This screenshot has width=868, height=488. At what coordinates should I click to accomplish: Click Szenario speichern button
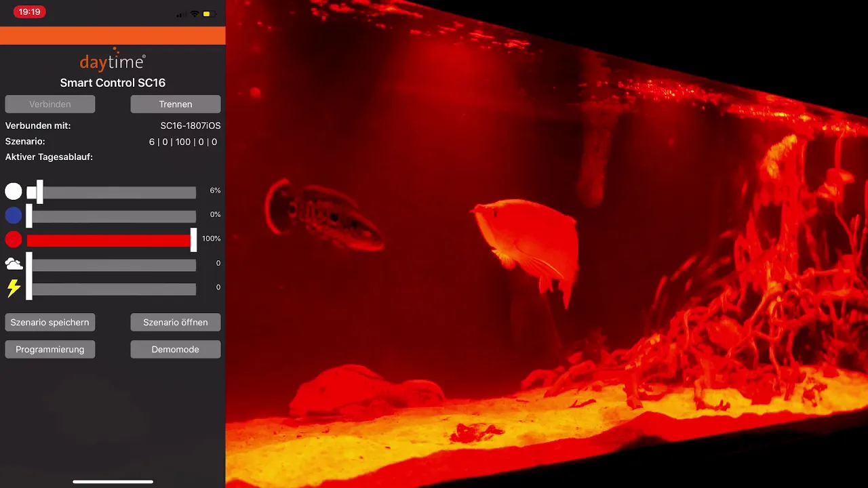50,322
